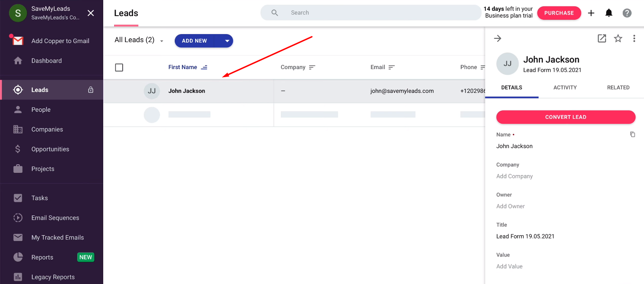Screen dimensions: 644x284
Task: Click Add Owner field
Action: coord(510,206)
